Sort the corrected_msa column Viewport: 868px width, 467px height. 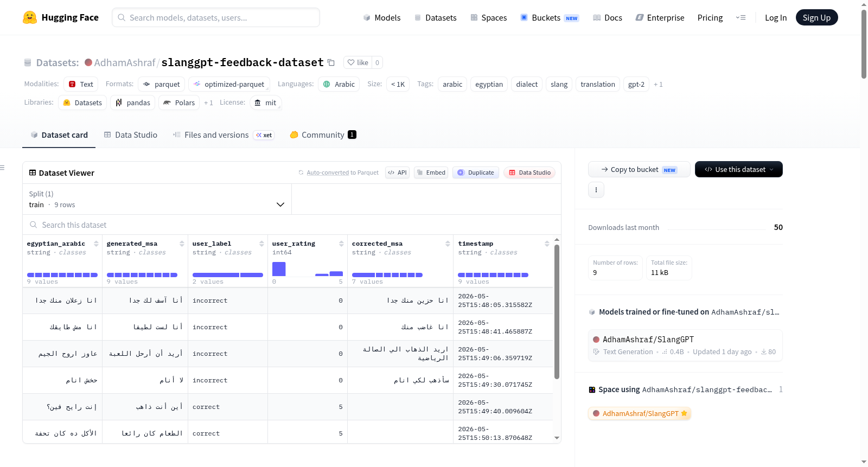pyautogui.click(x=448, y=244)
